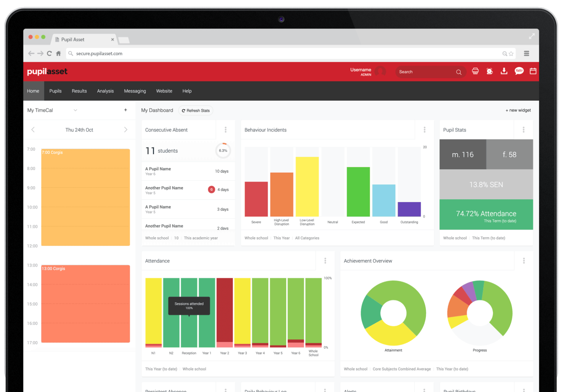Open the Pupils menu item
The width and height of the screenshot is (562, 392).
55,91
